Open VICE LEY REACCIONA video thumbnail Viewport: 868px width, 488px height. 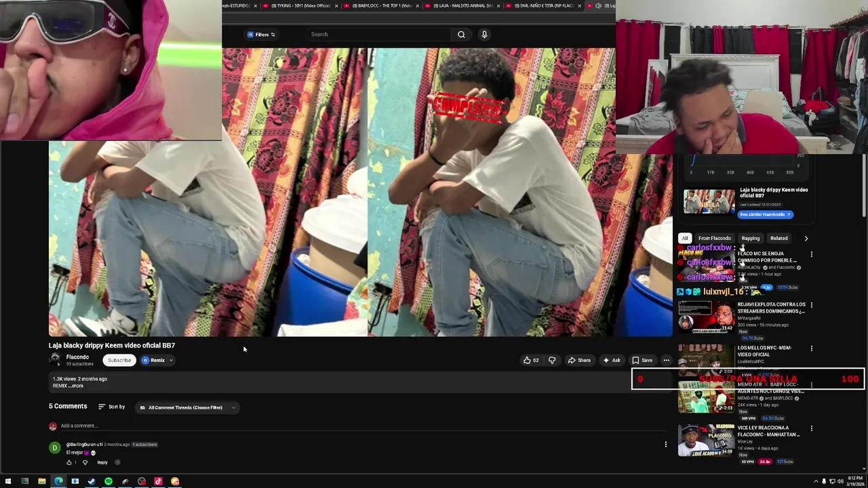tap(707, 441)
